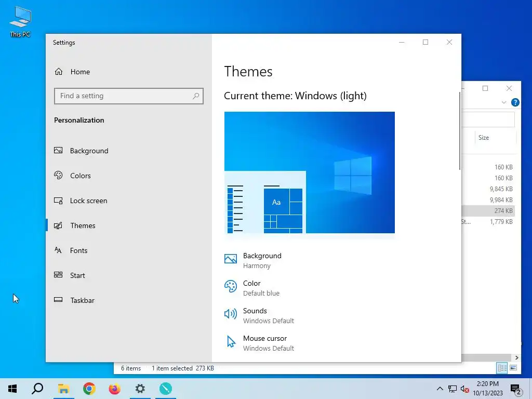Open File Explorer from the taskbar

tap(63, 389)
